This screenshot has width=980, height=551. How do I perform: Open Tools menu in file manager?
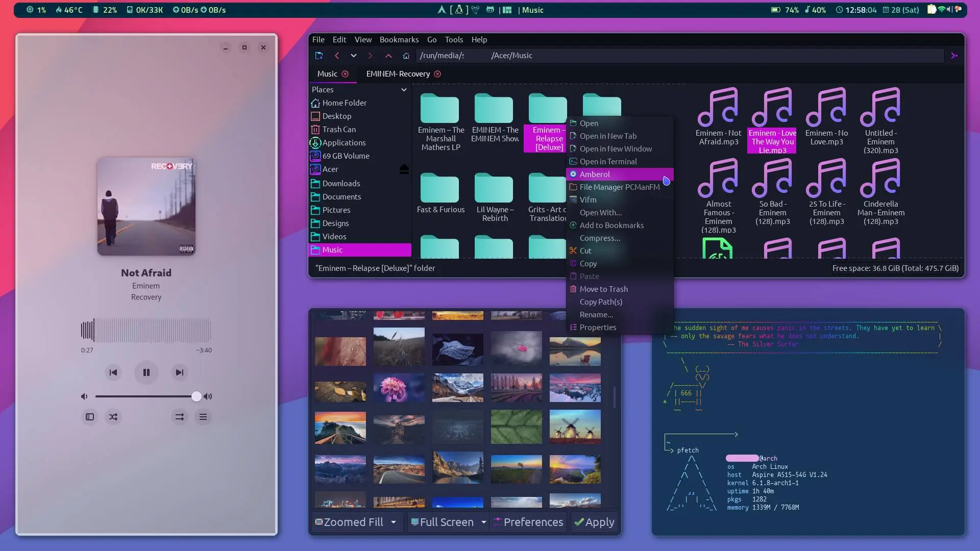(454, 39)
